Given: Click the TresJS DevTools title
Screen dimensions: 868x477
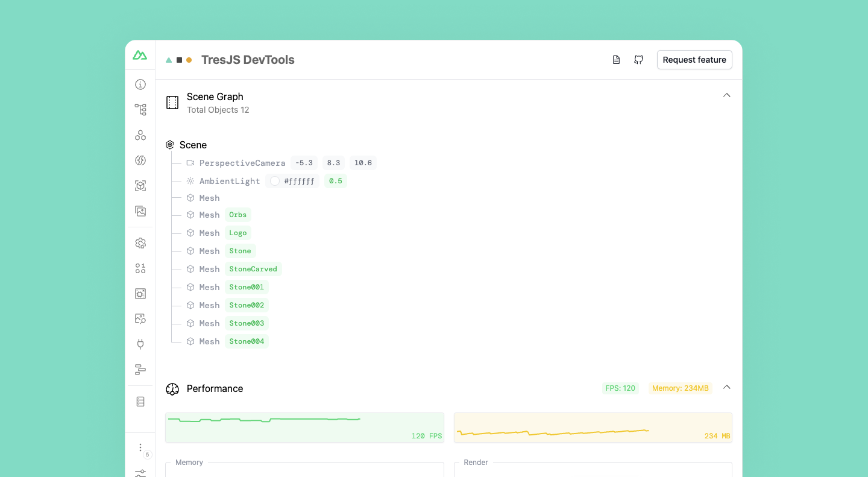Looking at the screenshot, I should click(x=248, y=60).
